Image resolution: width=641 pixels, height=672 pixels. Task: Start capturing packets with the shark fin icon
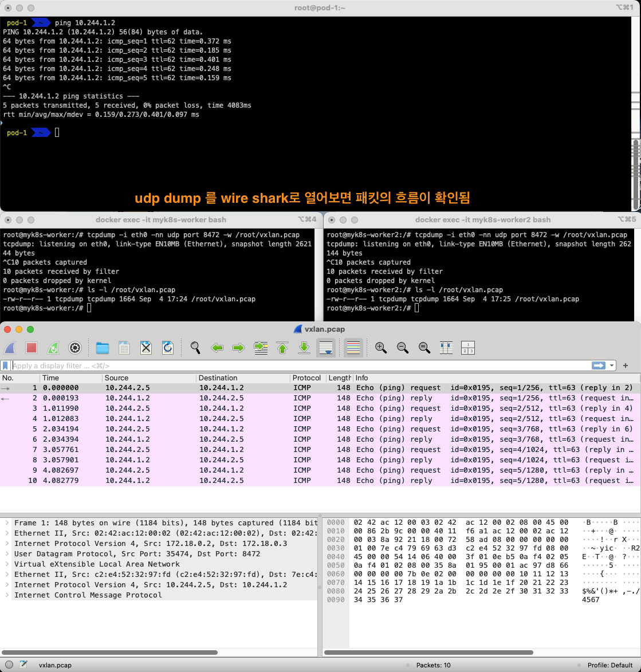[10, 348]
